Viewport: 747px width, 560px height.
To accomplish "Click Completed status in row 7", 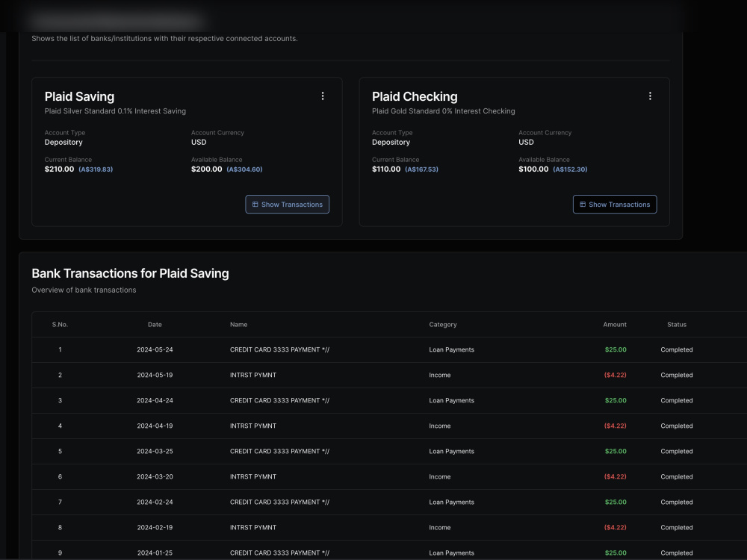I will (x=677, y=502).
